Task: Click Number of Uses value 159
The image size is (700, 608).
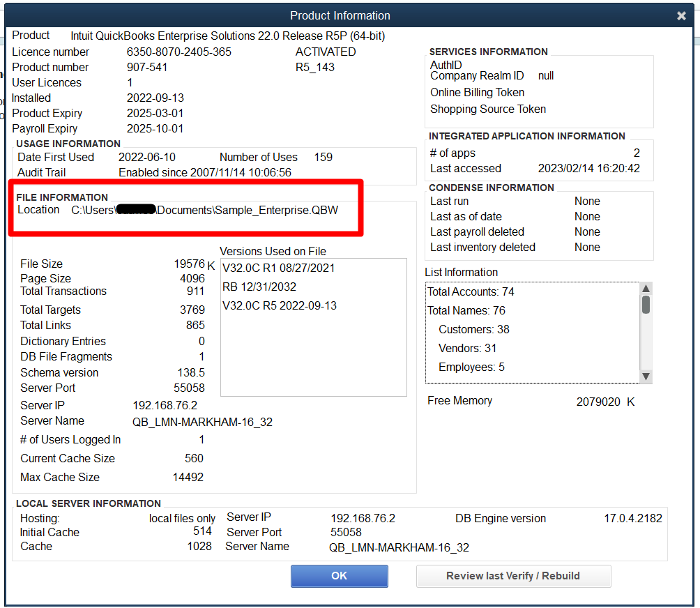Action: (324, 157)
